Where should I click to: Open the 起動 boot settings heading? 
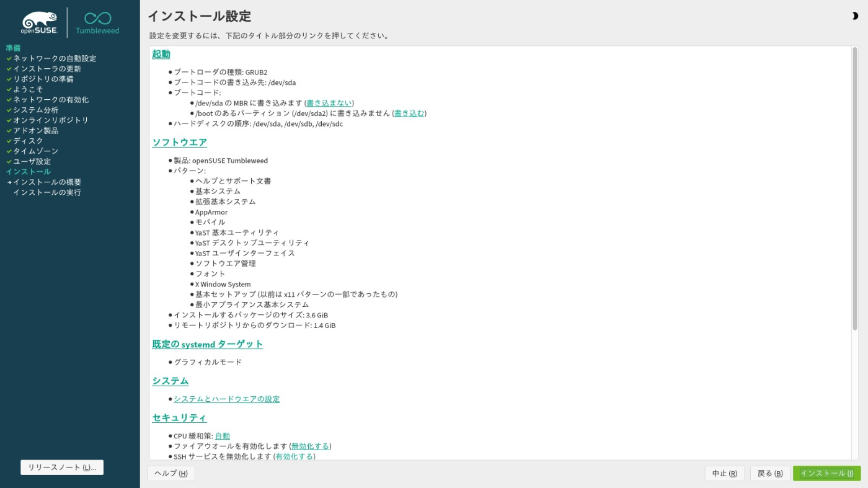click(161, 54)
